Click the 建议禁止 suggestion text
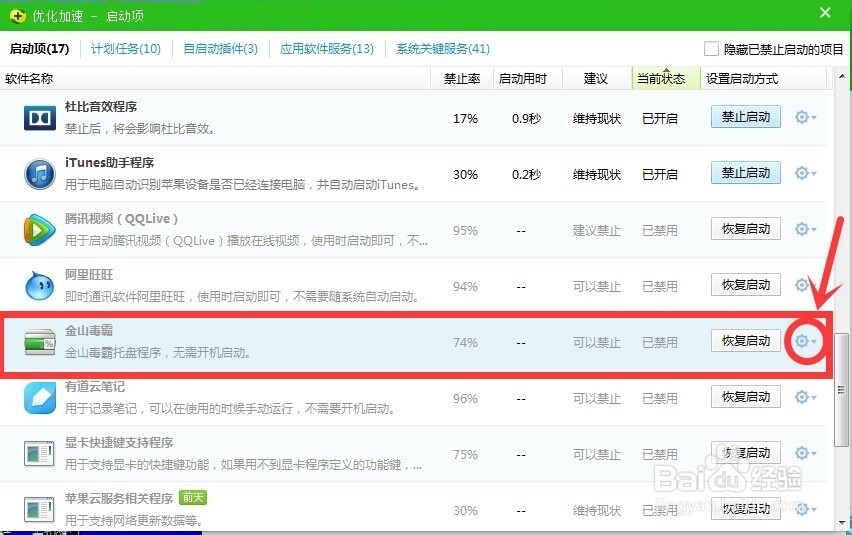This screenshot has width=852, height=535. click(x=597, y=230)
